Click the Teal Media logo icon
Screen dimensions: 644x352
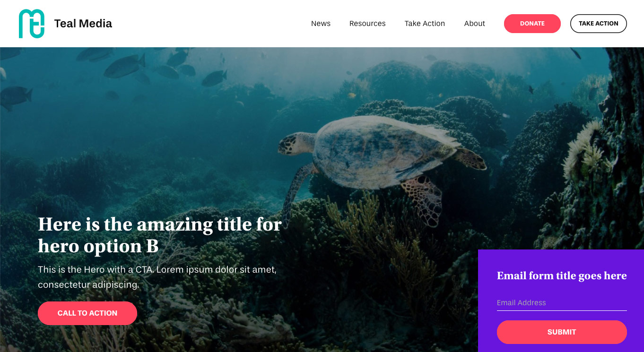click(x=32, y=24)
